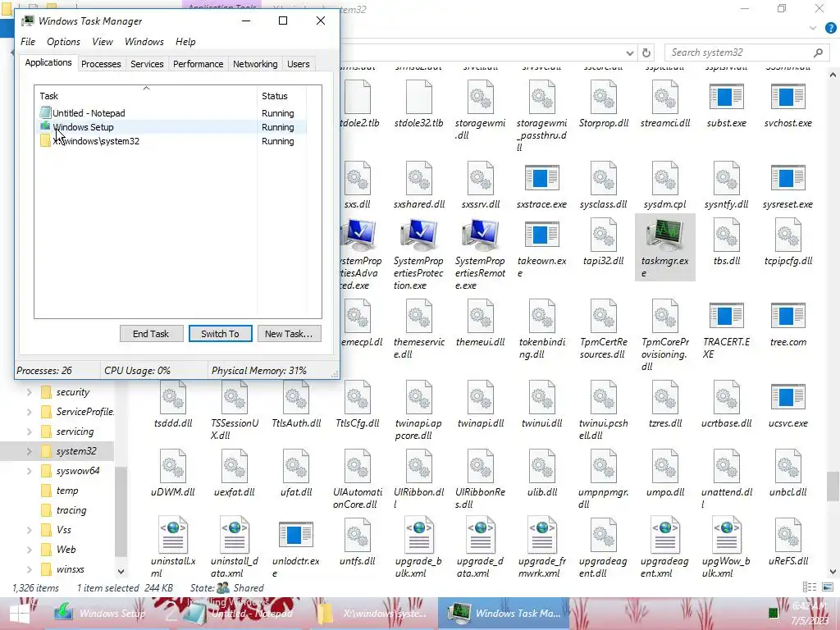Open the Task Manager File menu
The height and width of the screenshot is (630, 840).
[x=28, y=42]
